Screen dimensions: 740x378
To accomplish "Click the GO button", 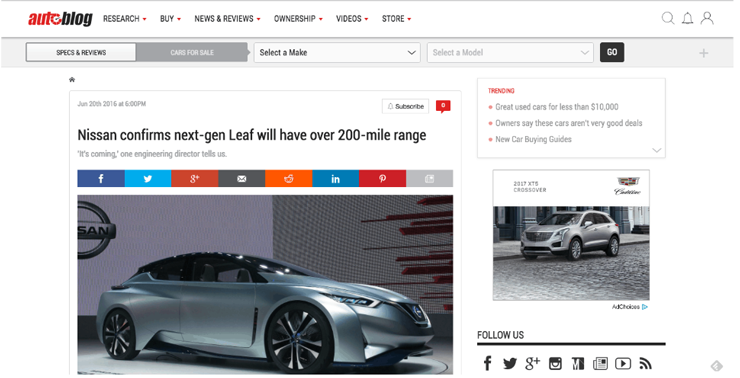I will [612, 52].
